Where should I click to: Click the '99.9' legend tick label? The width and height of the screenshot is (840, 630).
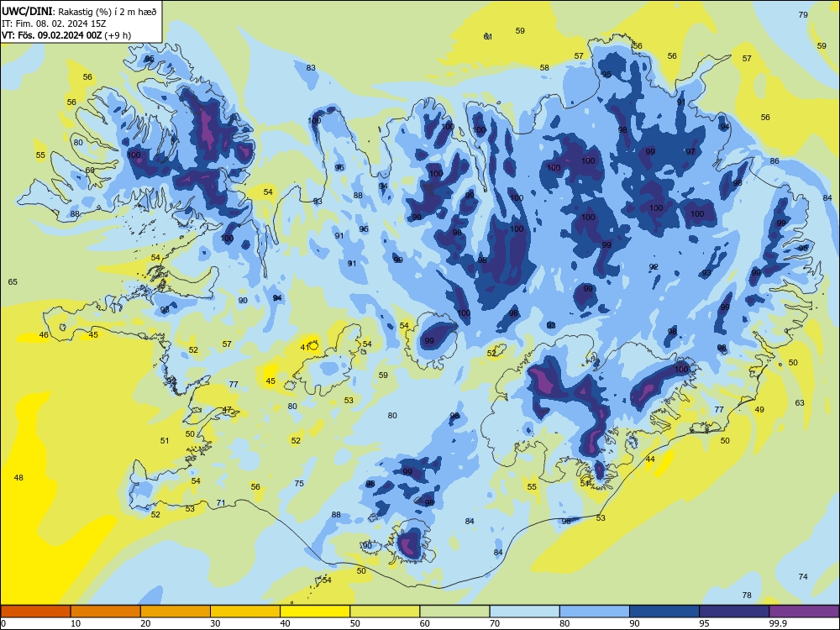777,623
